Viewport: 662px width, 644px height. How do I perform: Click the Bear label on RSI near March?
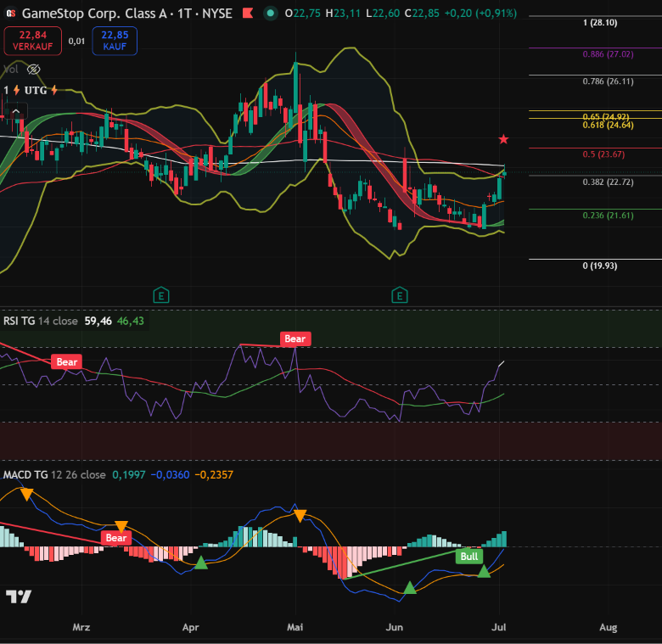pos(67,362)
